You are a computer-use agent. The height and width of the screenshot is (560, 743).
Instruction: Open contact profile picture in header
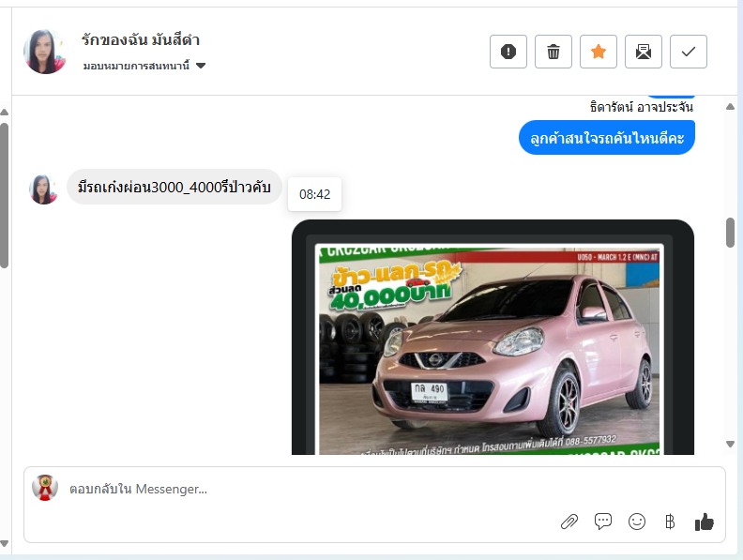44,52
